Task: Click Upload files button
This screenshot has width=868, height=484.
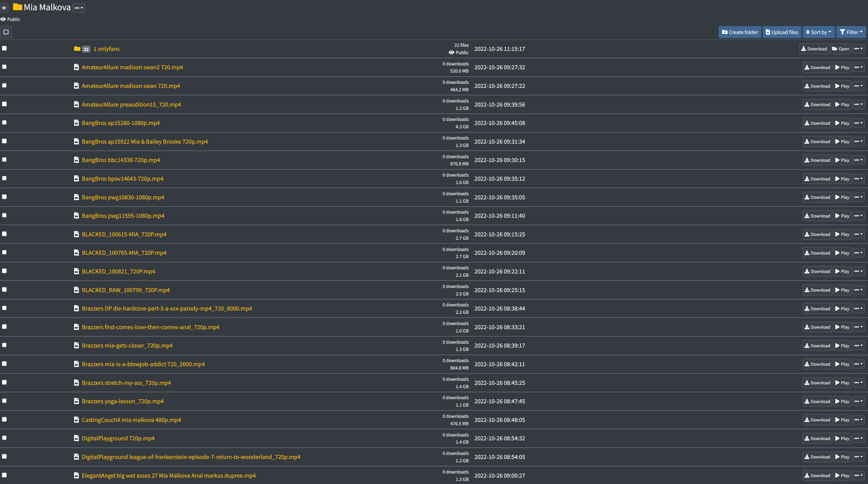Action: (x=782, y=32)
